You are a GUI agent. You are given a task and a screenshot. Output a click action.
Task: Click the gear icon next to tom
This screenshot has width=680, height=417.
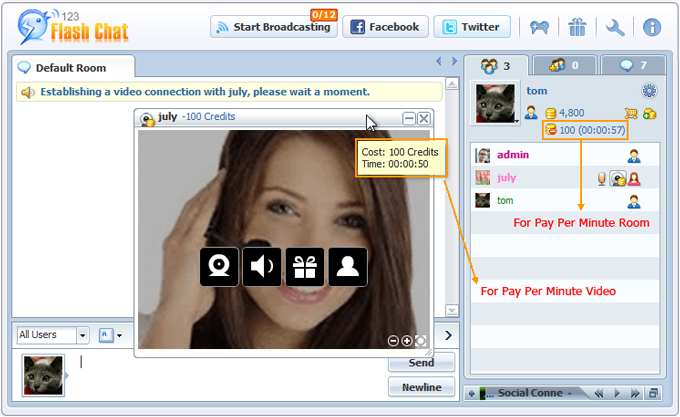649,91
